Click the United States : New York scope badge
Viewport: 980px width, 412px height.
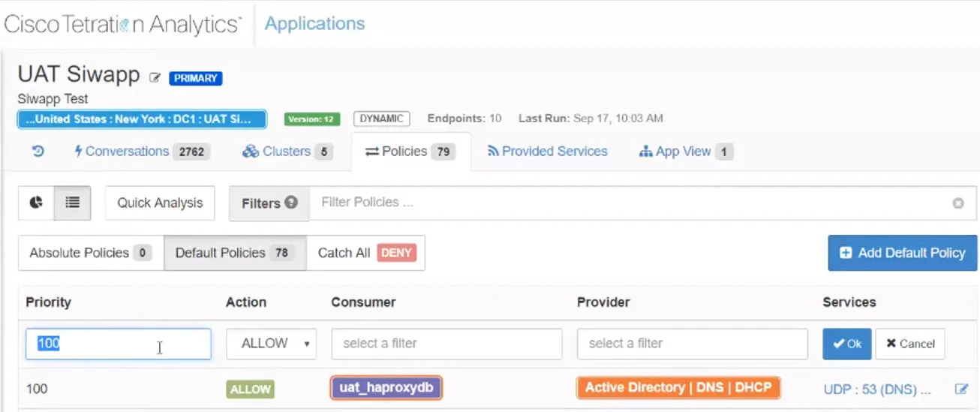coord(142,119)
